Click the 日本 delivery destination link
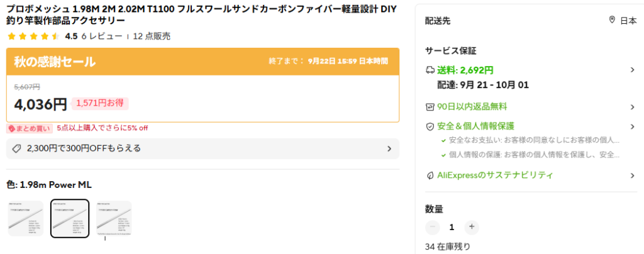This screenshot has width=644, height=254. [x=628, y=20]
